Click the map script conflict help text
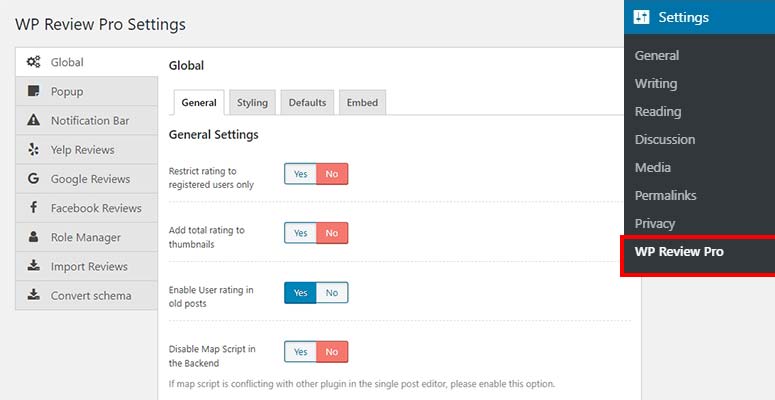The height and width of the screenshot is (400, 775). [x=362, y=384]
